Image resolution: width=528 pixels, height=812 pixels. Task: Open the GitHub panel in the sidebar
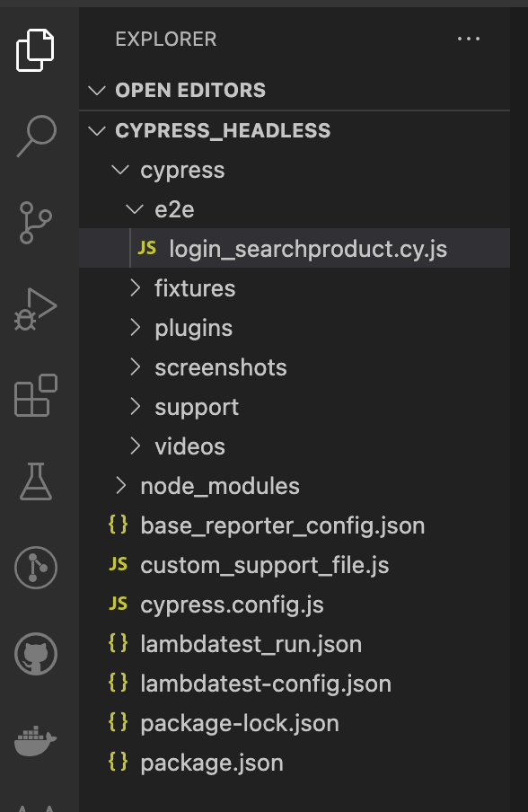[x=38, y=654]
